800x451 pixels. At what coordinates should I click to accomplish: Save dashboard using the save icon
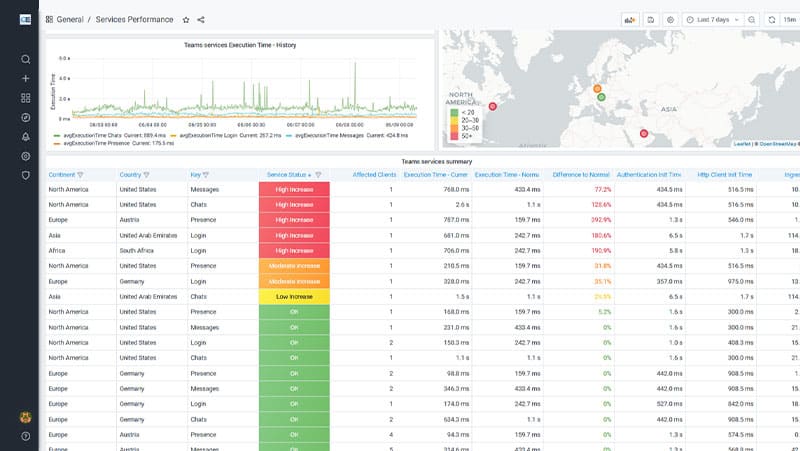[651, 20]
